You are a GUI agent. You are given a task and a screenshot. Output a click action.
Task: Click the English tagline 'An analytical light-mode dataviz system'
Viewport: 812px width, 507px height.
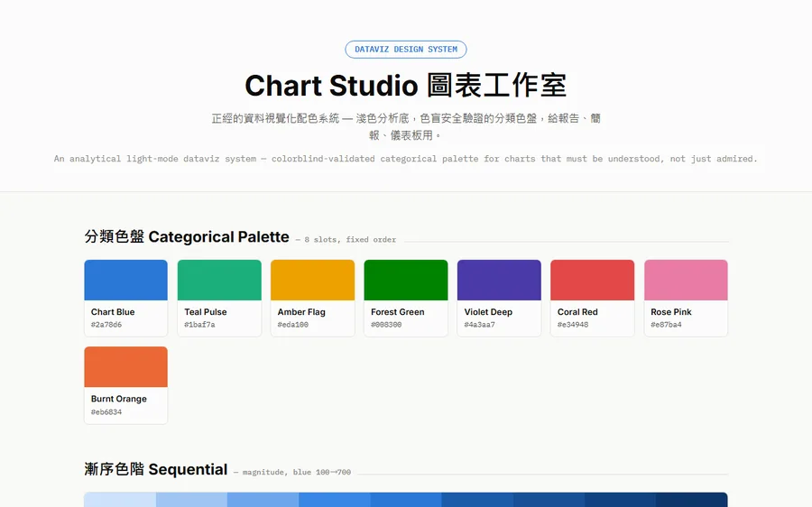[405, 159]
